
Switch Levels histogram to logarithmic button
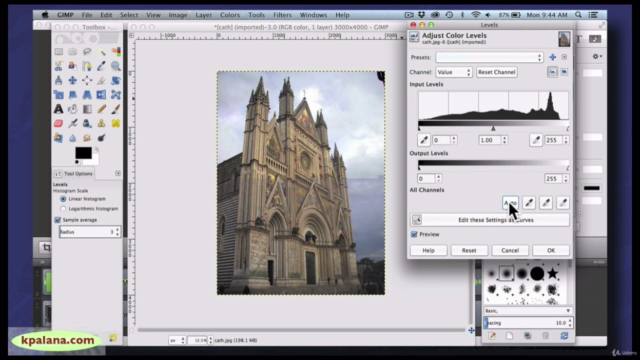pos(564,72)
